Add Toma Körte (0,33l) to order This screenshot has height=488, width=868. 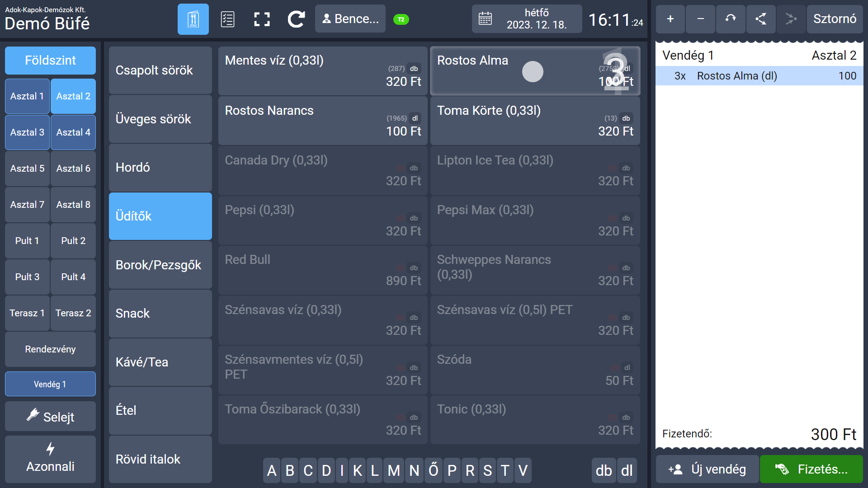coord(535,121)
